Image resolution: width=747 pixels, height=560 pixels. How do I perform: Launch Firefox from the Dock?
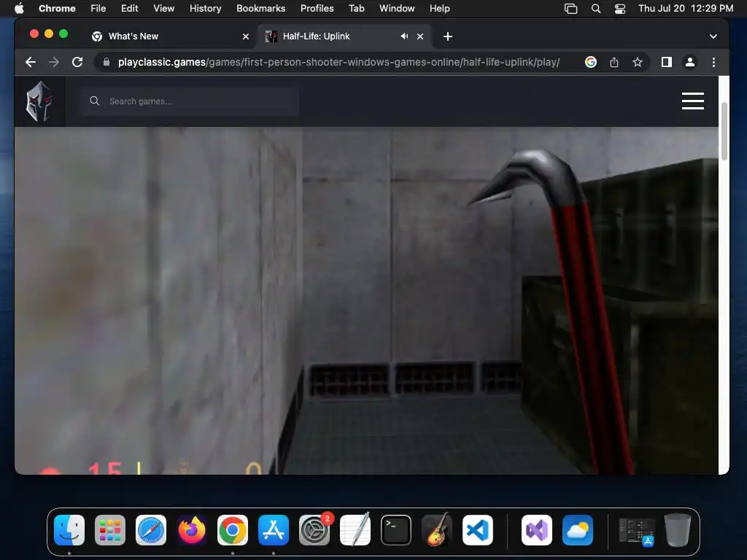click(192, 530)
